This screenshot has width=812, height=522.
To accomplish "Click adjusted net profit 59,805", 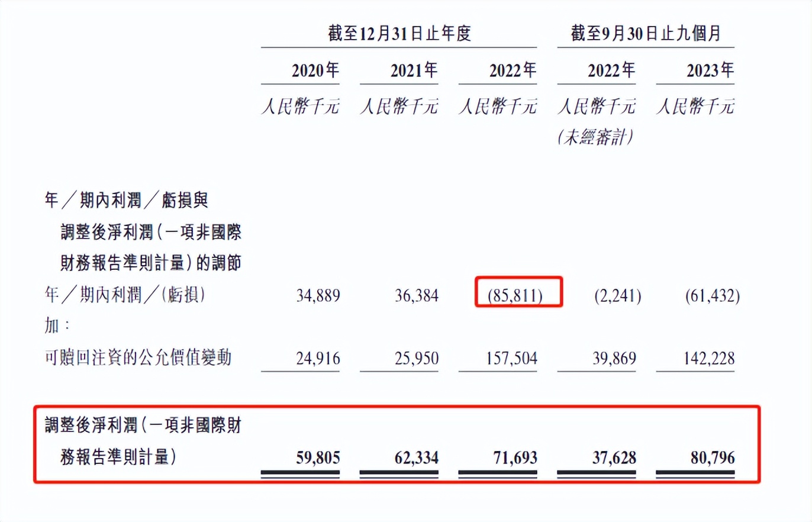I will (x=318, y=457).
